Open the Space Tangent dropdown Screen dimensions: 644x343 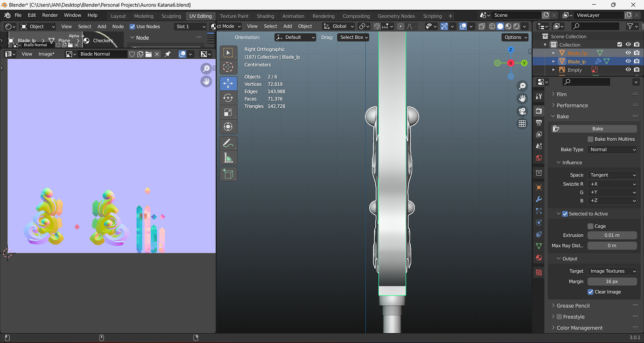tap(612, 175)
